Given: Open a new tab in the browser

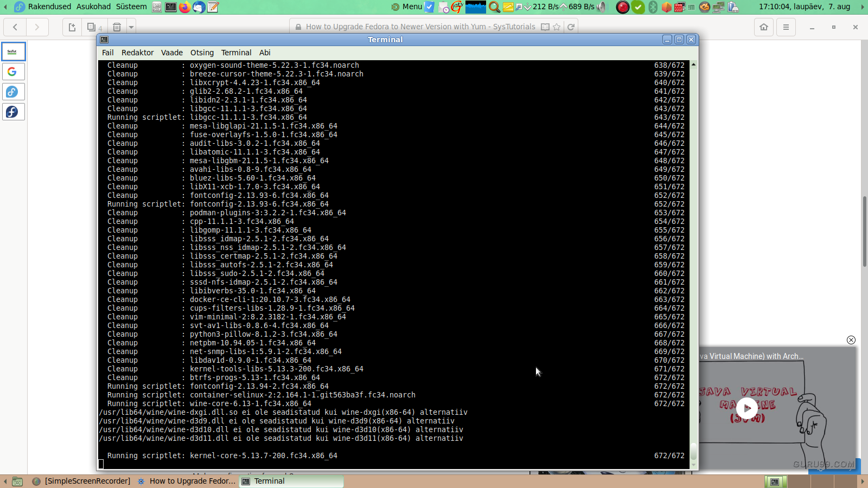Looking at the screenshot, I should click(72, 27).
